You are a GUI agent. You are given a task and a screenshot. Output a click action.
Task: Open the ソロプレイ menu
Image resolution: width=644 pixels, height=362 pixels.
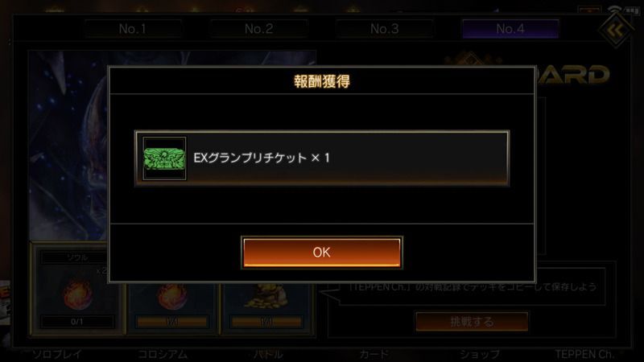(57, 354)
